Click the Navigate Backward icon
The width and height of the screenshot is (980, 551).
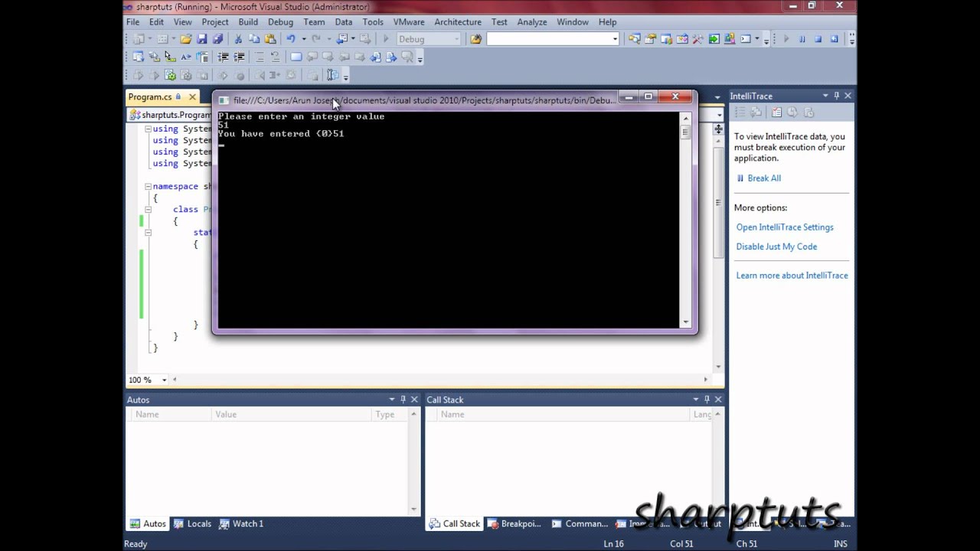[x=344, y=39]
